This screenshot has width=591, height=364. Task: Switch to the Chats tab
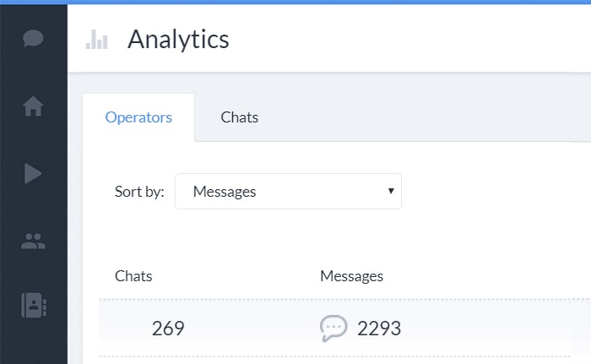click(239, 117)
